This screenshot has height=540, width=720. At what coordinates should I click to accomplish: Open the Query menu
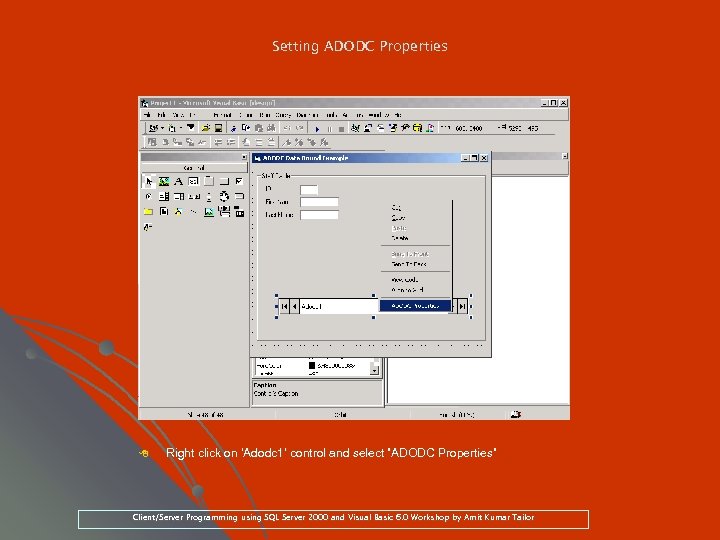tap(283, 115)
